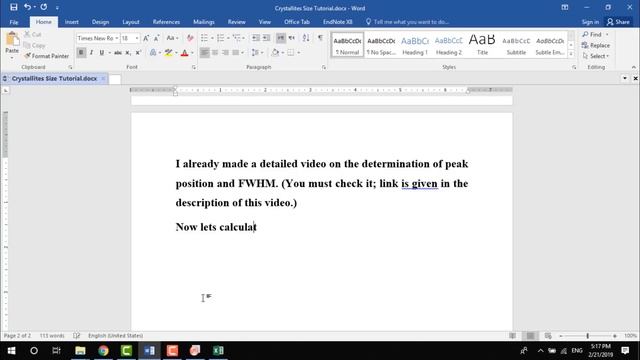Click the Page 2 of 2 status
This screenshot has width=640, height=360.
17,336
